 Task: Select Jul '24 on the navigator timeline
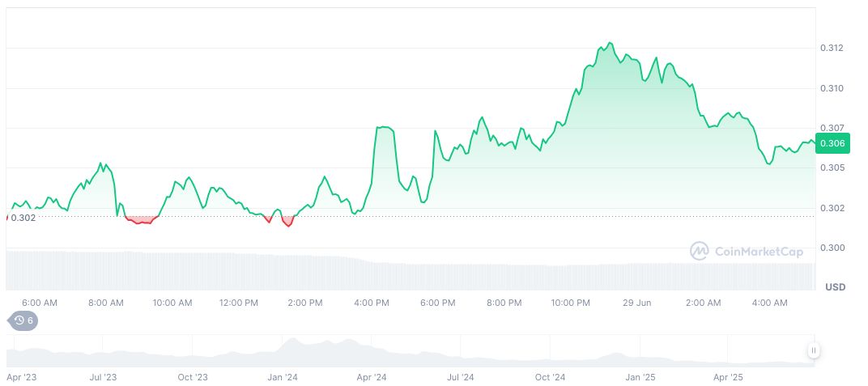(460, 377)
